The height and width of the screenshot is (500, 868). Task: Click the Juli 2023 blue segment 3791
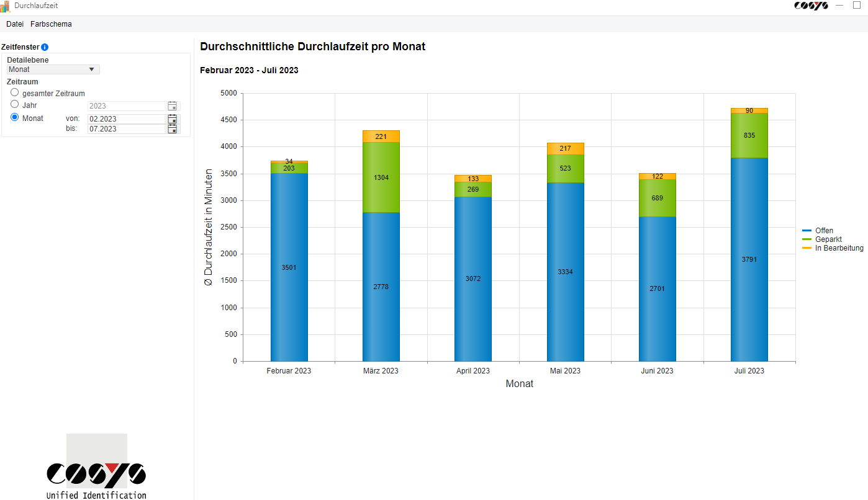tap(749, 259)
